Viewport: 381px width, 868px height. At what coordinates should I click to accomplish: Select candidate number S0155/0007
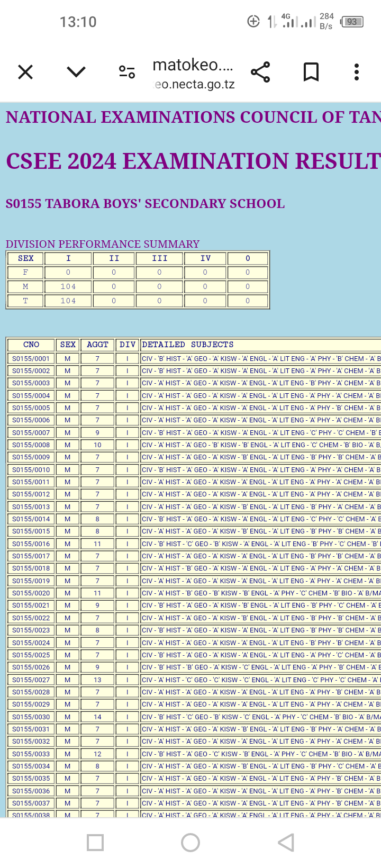coord(31,432)
